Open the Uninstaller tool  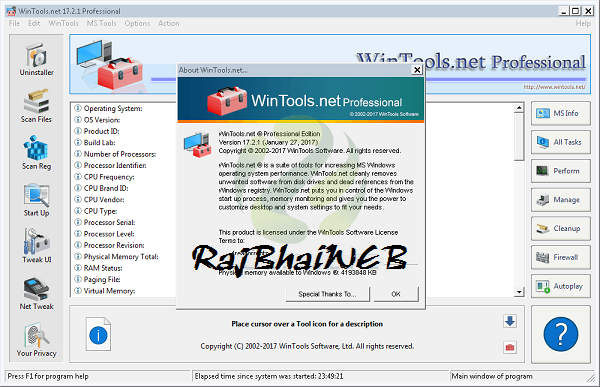(36, 59)
